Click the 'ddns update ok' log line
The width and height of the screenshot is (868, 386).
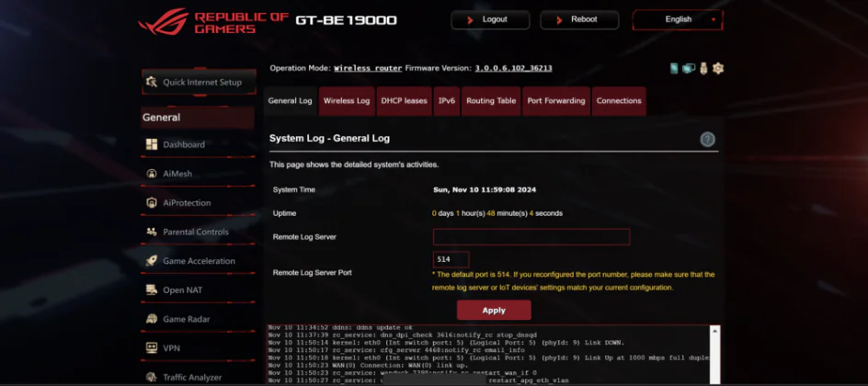[340, 327]
